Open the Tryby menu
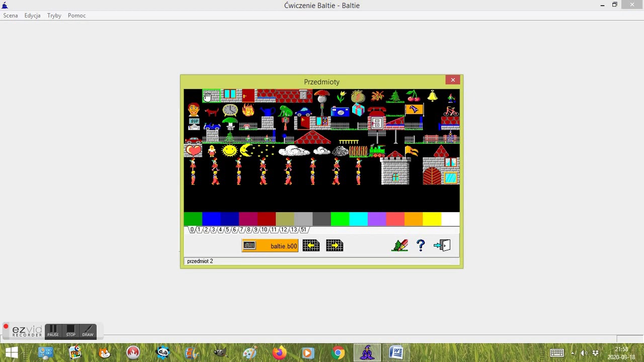 [x=54, y=16]
